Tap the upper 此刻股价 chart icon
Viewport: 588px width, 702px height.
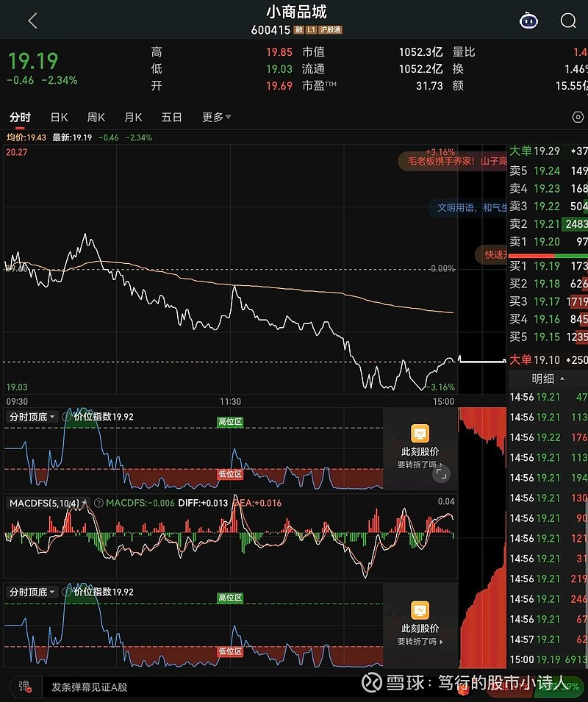click(x=420, y=434)
